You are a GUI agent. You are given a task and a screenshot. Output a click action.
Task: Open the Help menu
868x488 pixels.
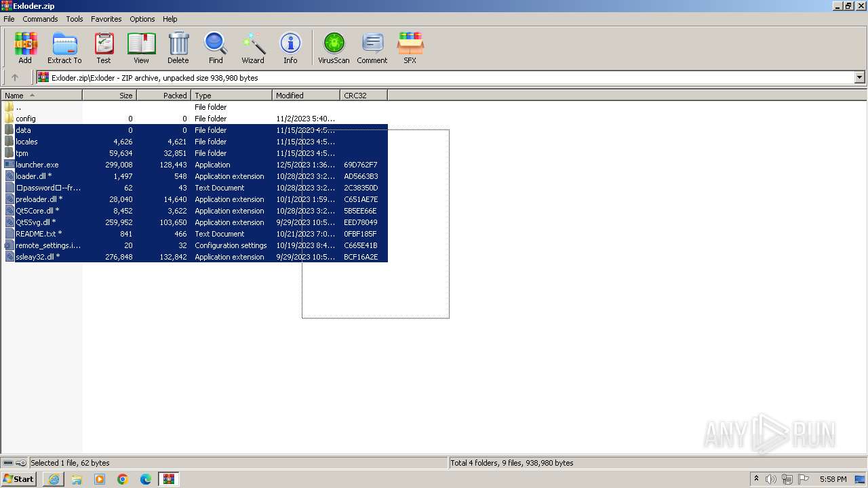coord(170,19)
